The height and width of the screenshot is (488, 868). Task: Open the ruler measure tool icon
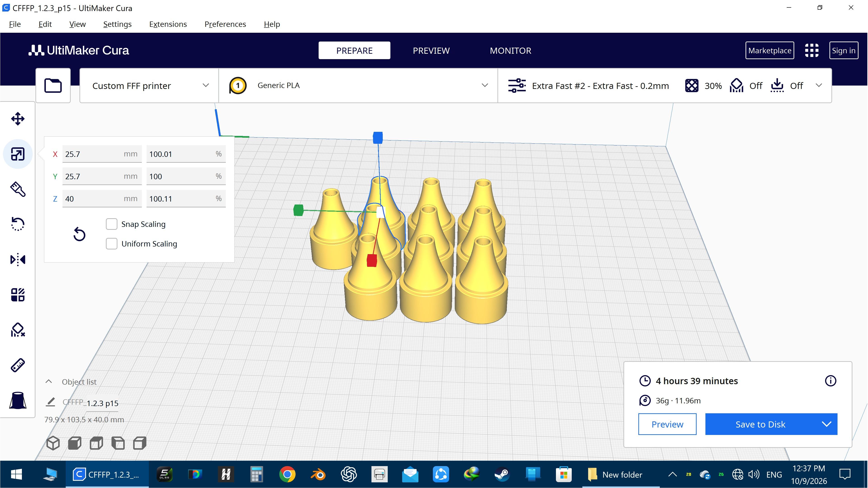pos(18,365)
